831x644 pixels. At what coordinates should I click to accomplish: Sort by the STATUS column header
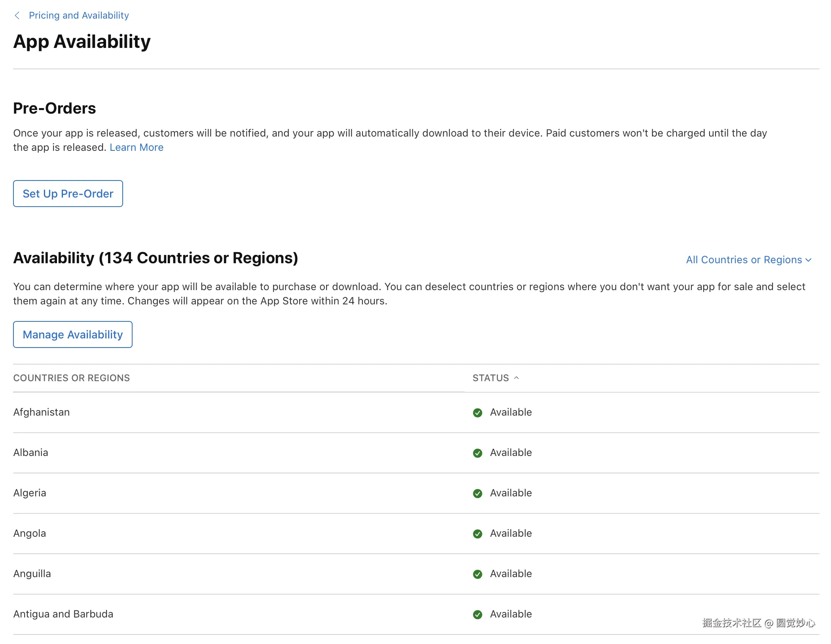(x=491, y=378)
